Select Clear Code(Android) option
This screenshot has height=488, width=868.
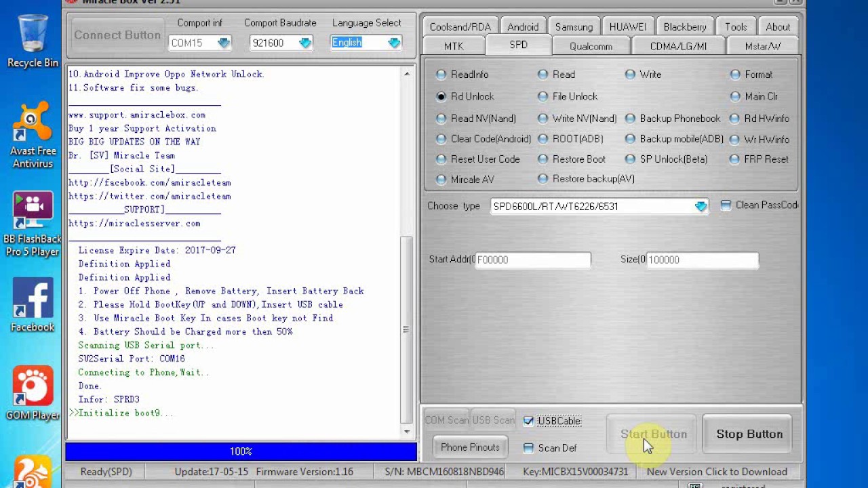pos(484,139)
